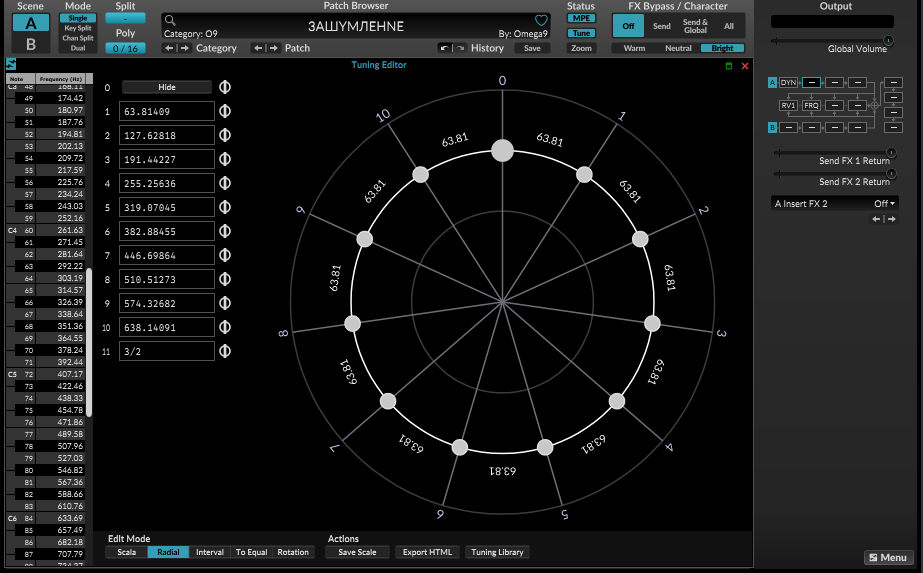The image size is (923, 573).
Task: Open the A Insert FX 2 dropdown
Action: (836, 203)
